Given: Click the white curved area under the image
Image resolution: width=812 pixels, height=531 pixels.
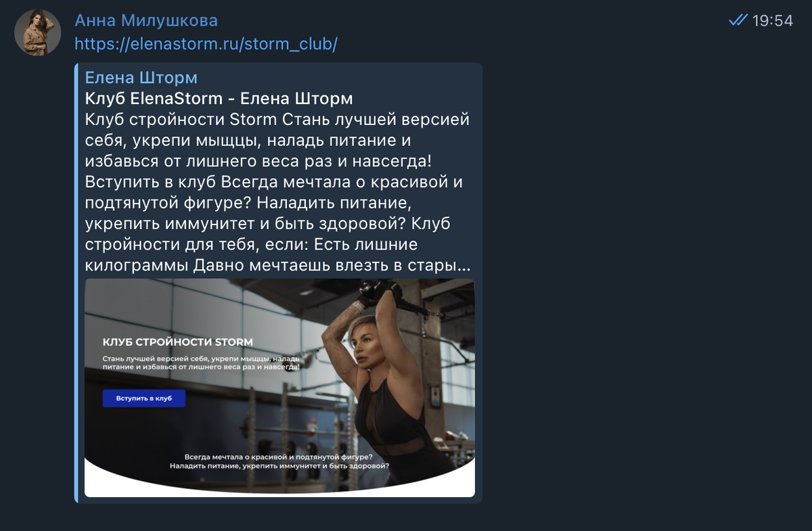Looking at the screenshot, I should tap(279, 485).
